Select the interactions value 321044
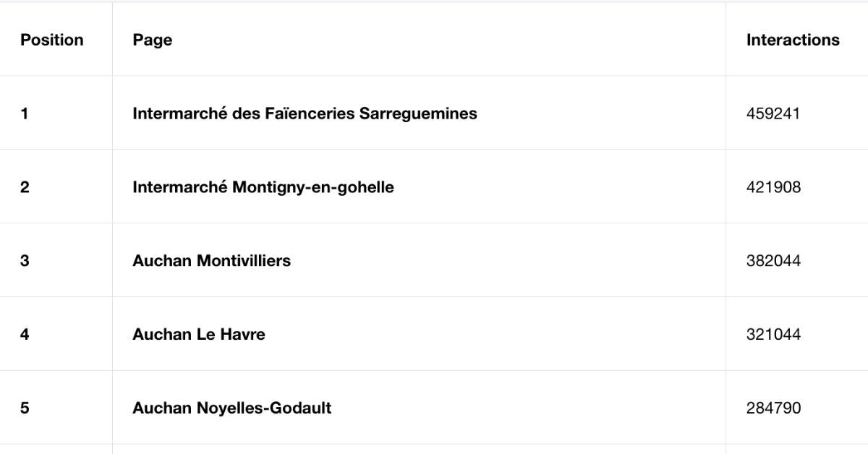This screenshot has width=868, height=454. [x=774, y=335]
